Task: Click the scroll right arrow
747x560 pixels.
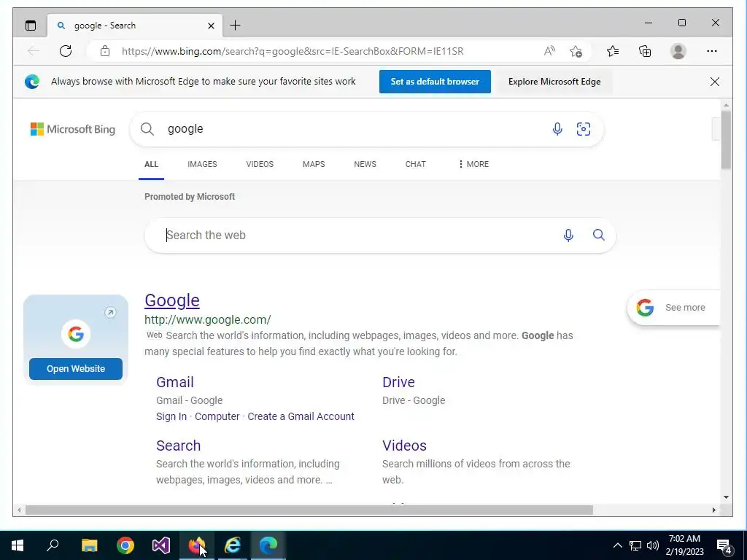Action: 713,510
